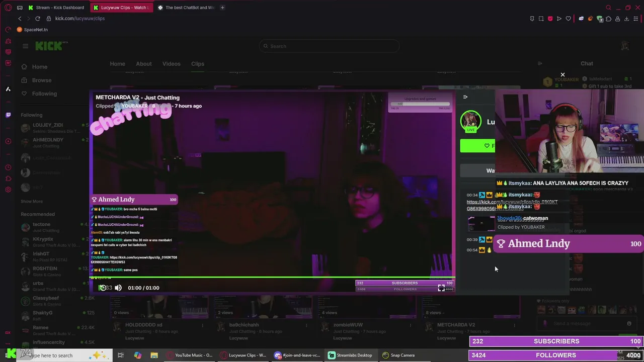
Task: Open the Ramee recommended channel
Action: pos(54,330)
